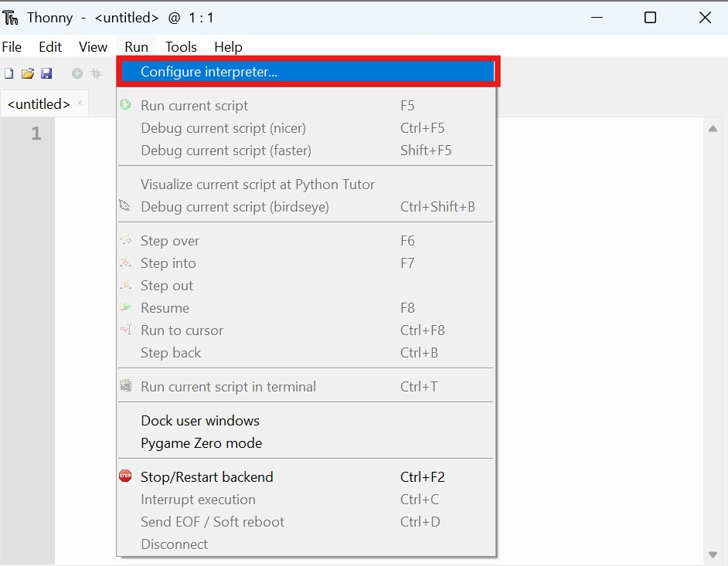Select Stop/Restart backend
Image resolution: width=728 pixels, height=566 pixels.
point(307,477)
